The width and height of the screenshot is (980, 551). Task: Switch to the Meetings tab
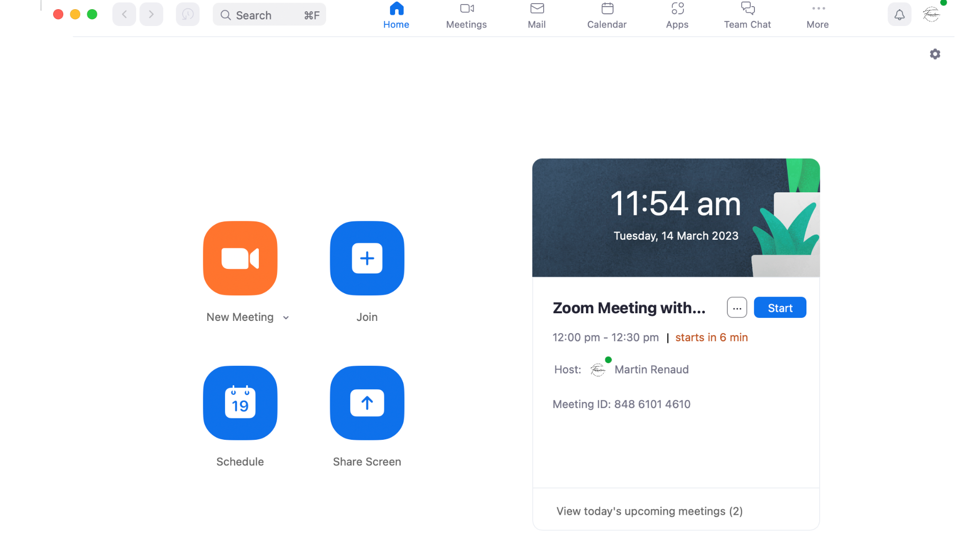(x=466, y=15)
